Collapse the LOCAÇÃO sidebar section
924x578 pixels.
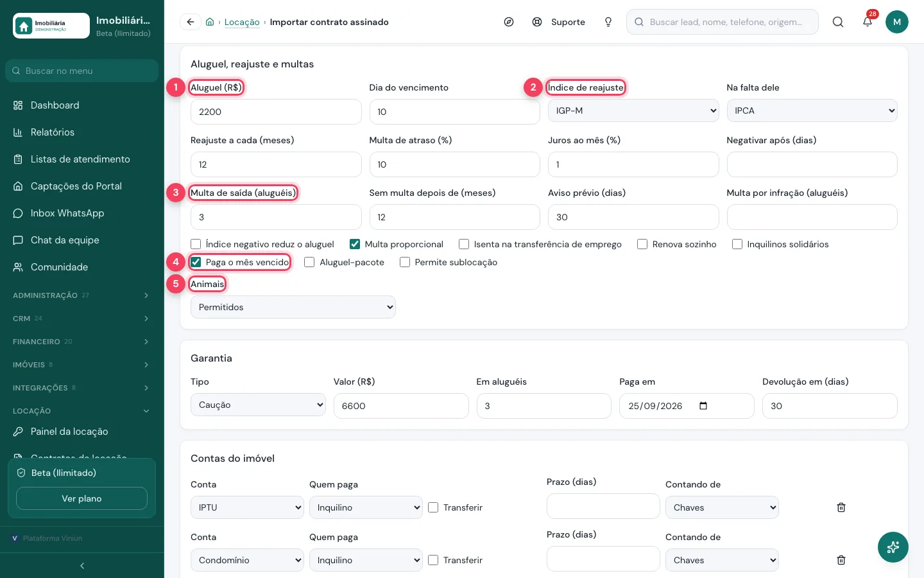tap(82, 411)
